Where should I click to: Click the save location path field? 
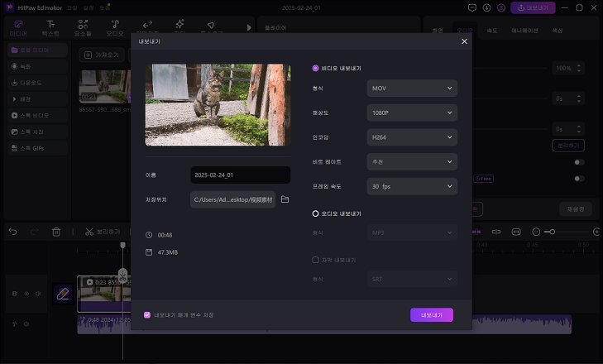(232, 199)
